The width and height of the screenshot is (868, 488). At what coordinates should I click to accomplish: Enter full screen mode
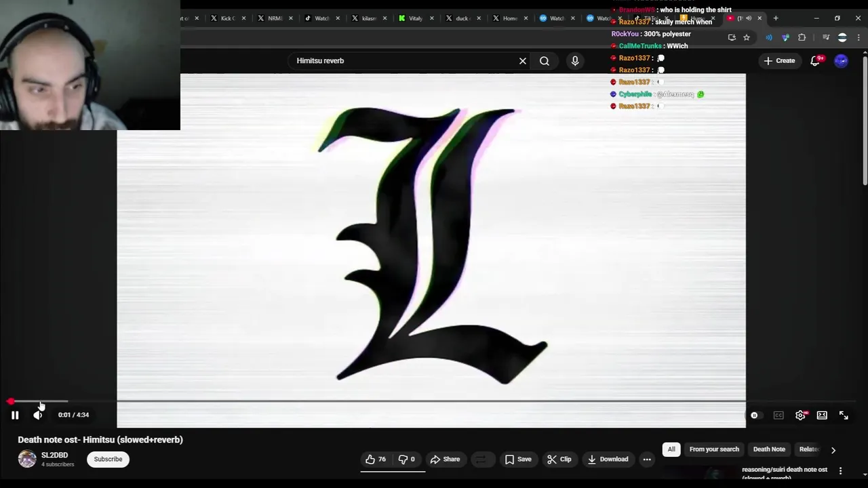point(844,415)
